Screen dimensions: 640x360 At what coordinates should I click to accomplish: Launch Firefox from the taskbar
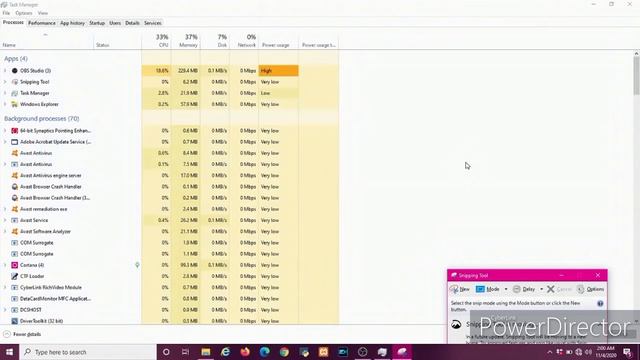click(x=244, y=352)
